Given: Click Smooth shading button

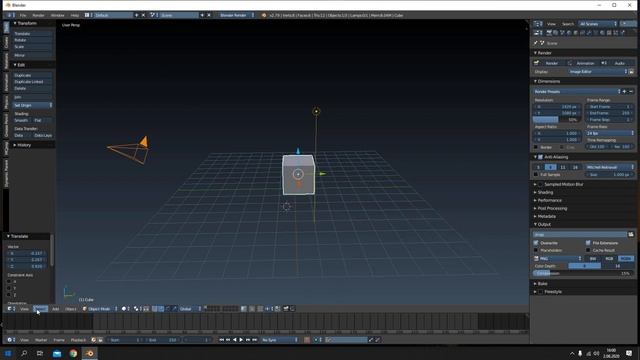Looking at the screenshot, I should pos(22,120).
